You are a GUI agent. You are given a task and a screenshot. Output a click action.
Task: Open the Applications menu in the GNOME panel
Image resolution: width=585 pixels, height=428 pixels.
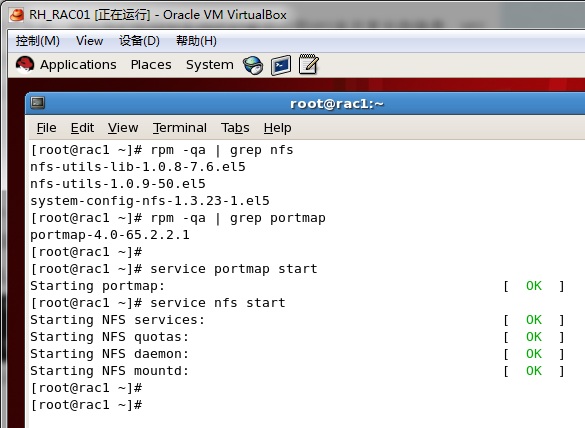coord(78,65)
